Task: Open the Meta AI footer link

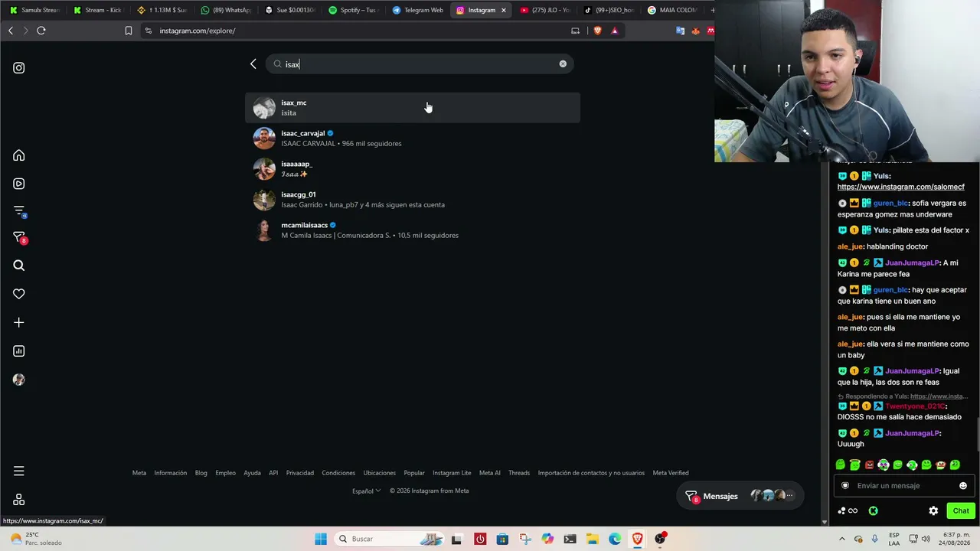Action: pyautogui.click(x=490, y=473)
